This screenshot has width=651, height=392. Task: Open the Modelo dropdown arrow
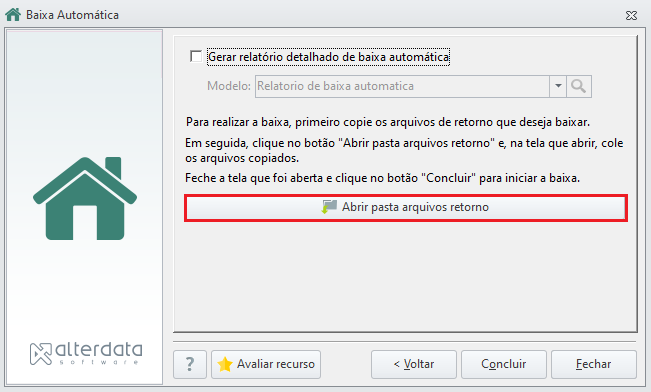coord(558,86)
